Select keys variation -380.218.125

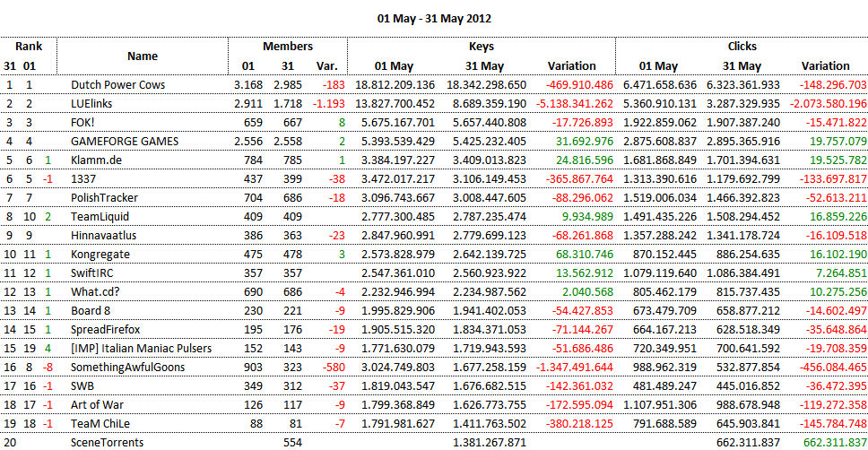coord(579,423)
